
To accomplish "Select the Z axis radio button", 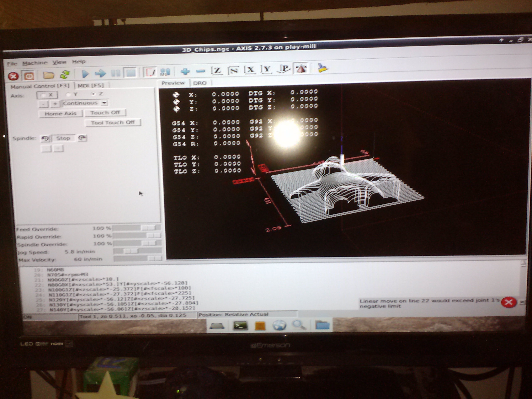I will click(98, 94).
